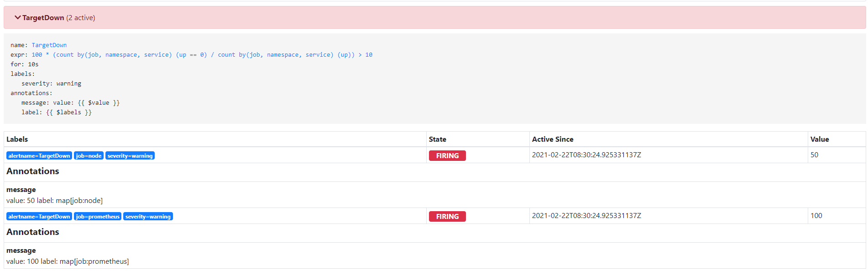
Task: Click message text 'value: 50 label: map[job:node]'
Action: (54, 201)
